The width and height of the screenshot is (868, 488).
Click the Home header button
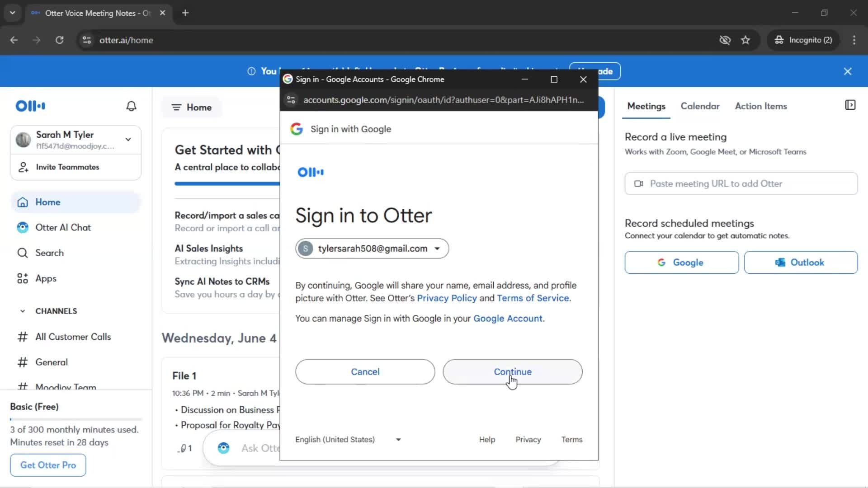click(x=192, y=108)
